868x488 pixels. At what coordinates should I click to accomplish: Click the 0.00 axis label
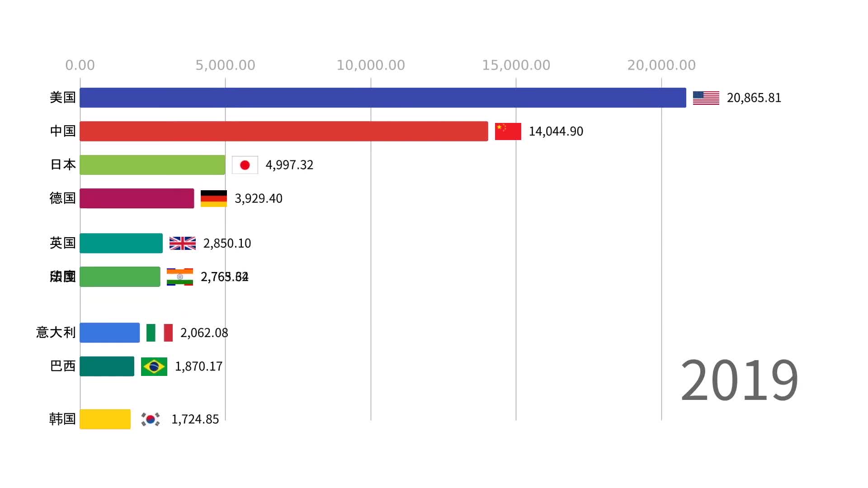[x=80, y=66]
